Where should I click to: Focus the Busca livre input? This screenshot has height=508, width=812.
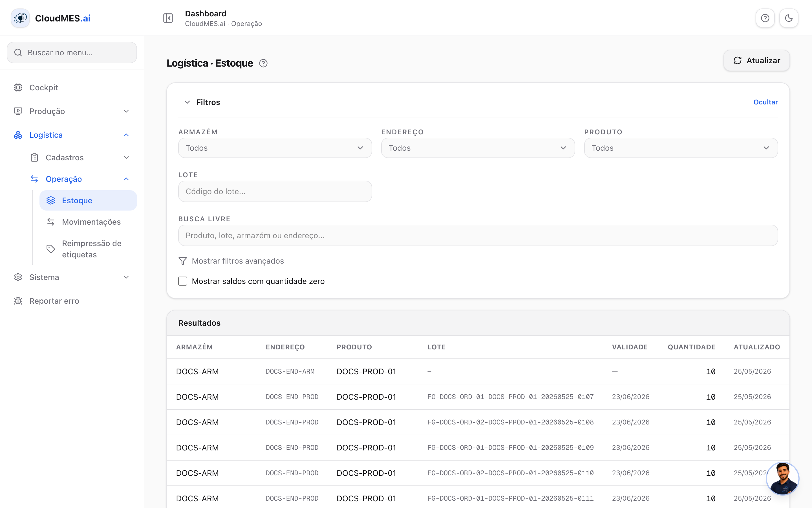pos(478,236)
